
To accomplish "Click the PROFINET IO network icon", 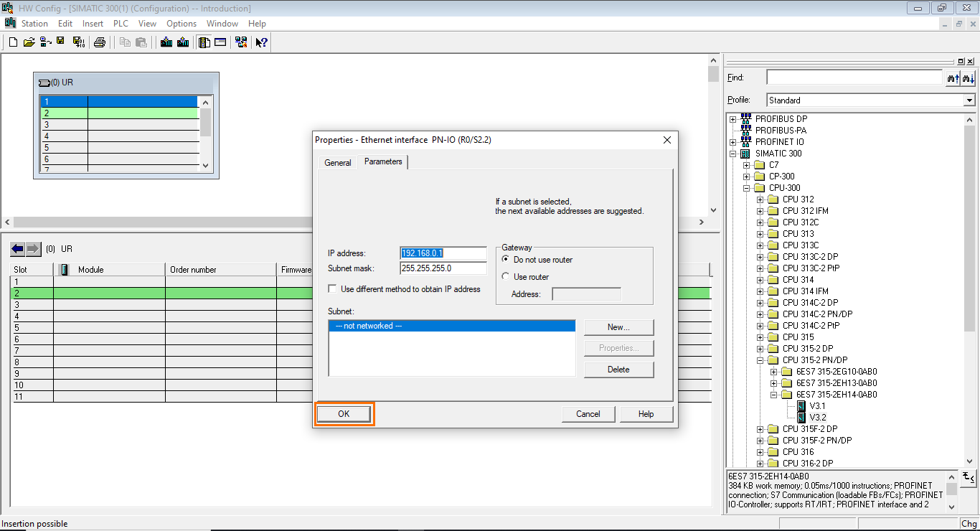I will point(745,141).
